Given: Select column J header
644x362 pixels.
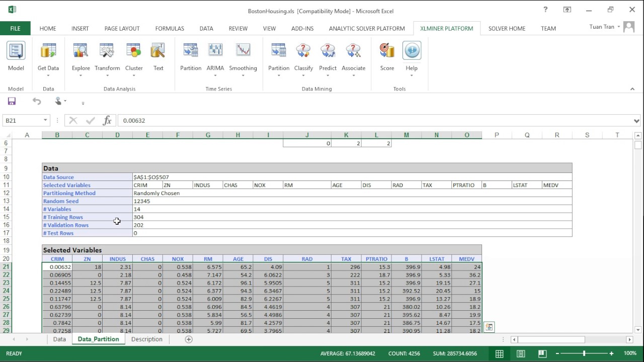Looking at the screenshot, I should pos(307,135).
